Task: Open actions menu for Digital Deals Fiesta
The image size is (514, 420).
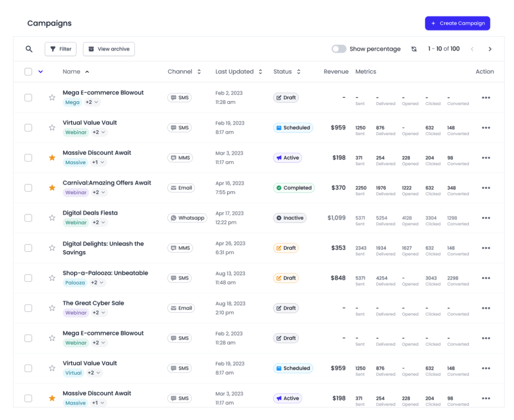Action: click(x=486, y=218)
